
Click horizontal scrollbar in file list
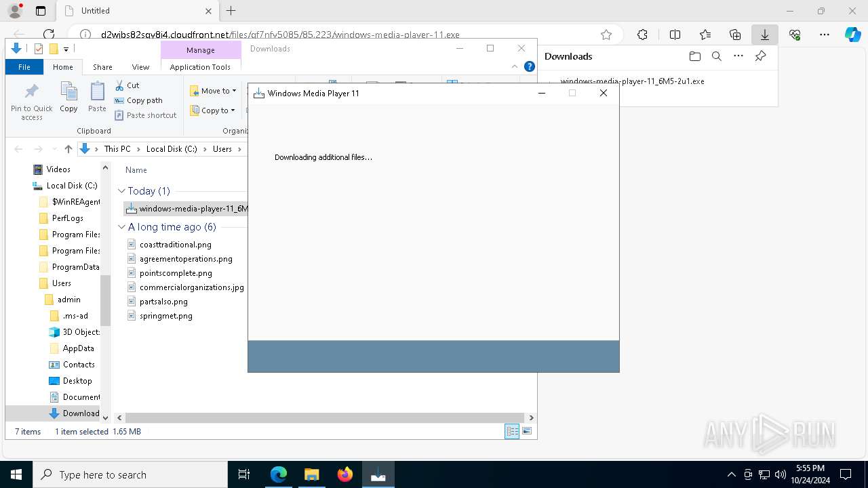(x=325, y=418)
